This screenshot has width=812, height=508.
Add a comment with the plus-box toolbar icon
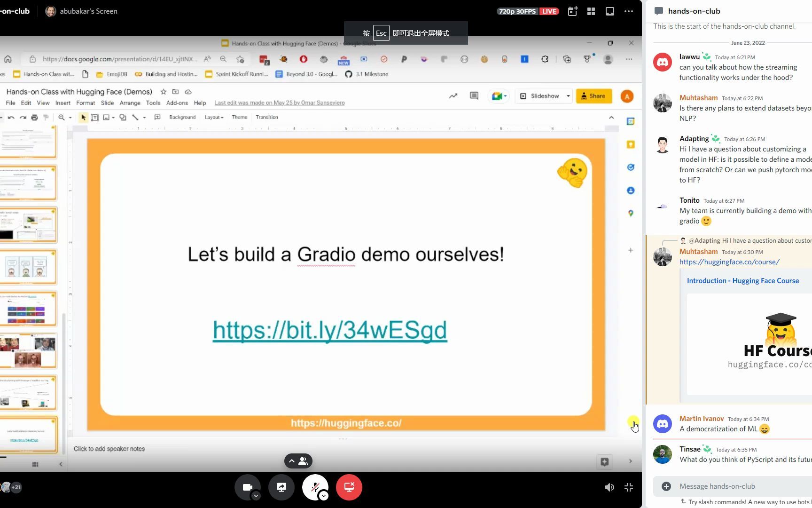tap(157, 117)
